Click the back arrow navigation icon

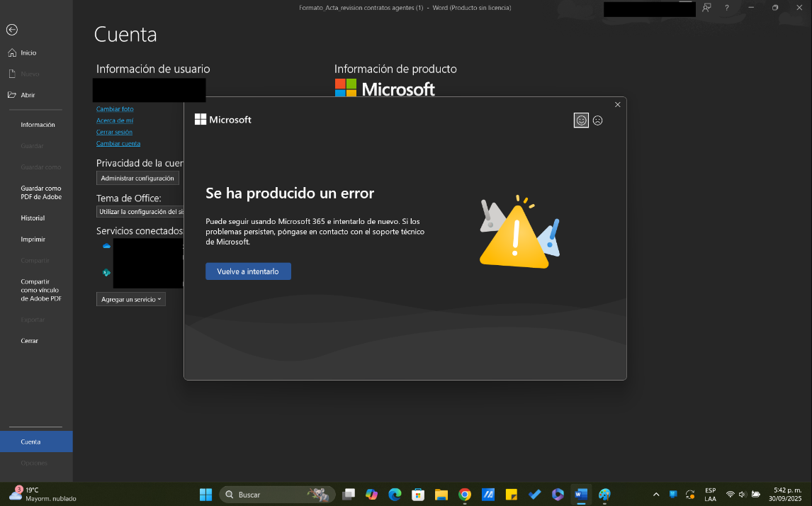[12, 30]
